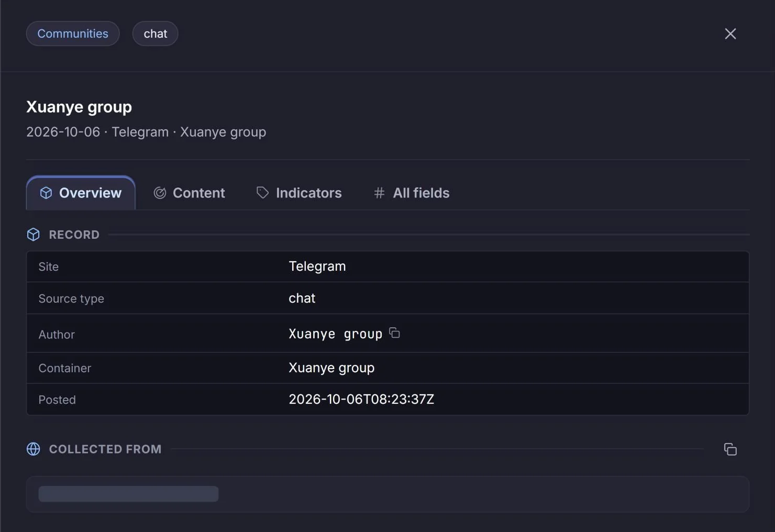This screenshot has width=775, height=532.
Task: Click the loading placeholder in Collected From
Action: tap(128, 494)
